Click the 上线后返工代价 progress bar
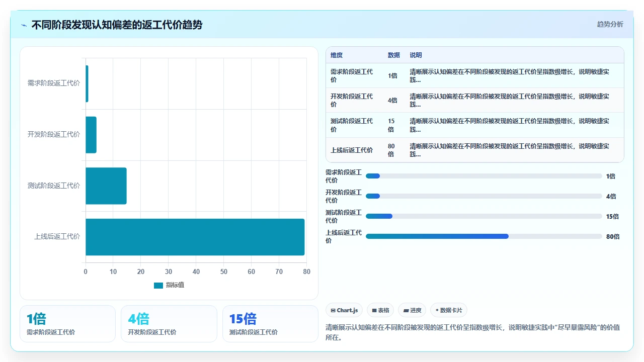This screenshot has width=644, height=362. (484, 236)
